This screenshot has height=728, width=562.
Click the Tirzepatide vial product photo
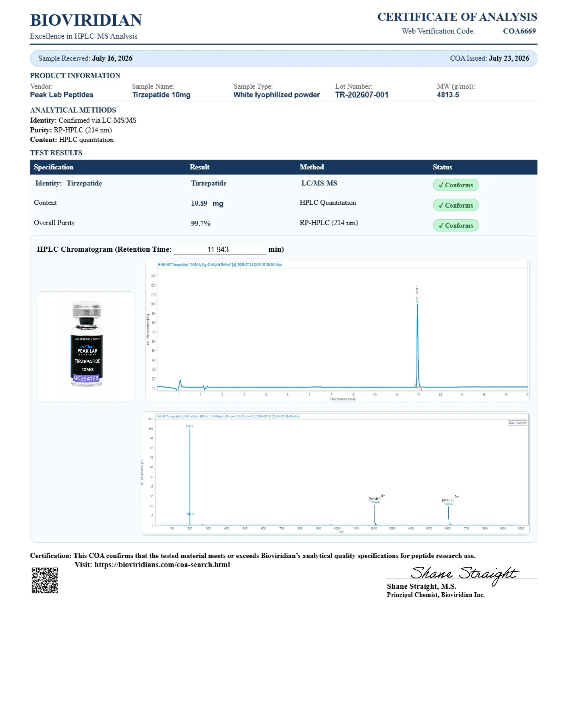tap(87, 344)
